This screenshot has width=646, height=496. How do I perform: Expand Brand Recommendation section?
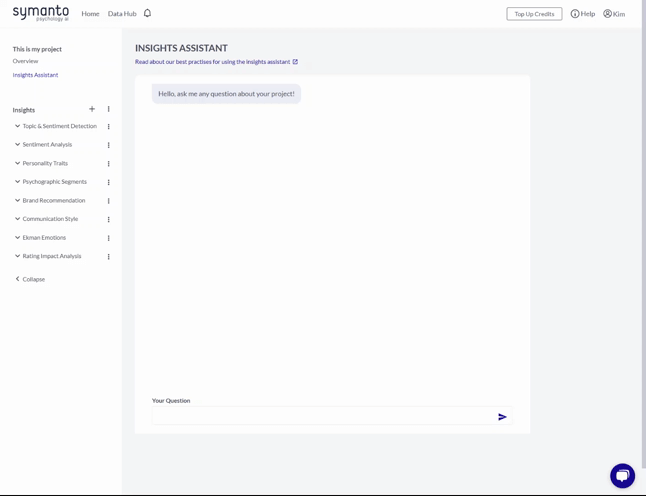(17, 200)
